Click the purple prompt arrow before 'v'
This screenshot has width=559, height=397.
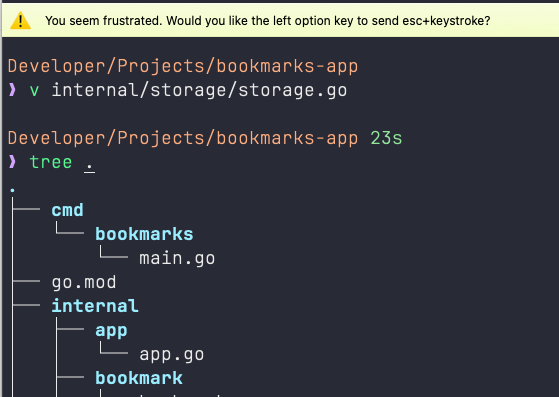[x=12, y=90]
